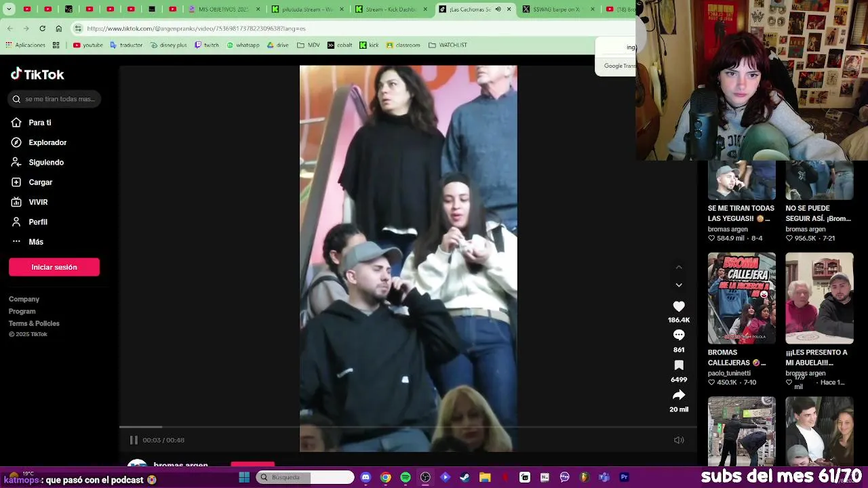This screenshot has height=488, width=868.
Task: Click the browser home icon
Action: (x=58, y=28)
